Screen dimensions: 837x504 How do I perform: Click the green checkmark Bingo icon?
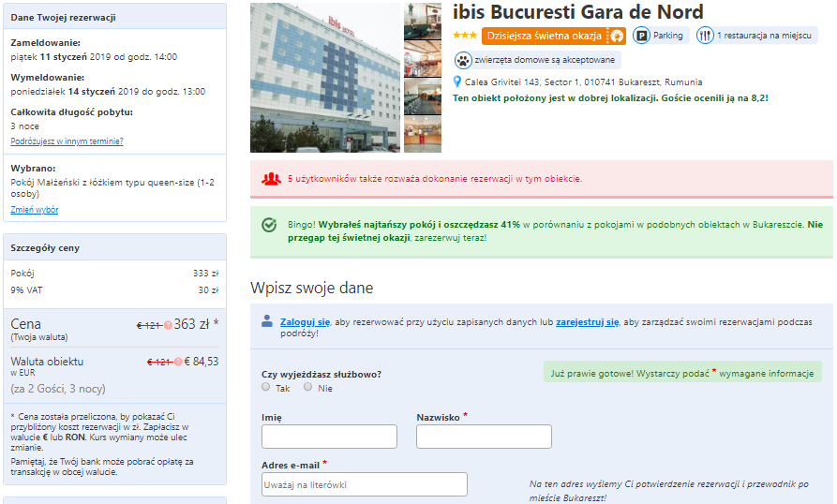269,225
